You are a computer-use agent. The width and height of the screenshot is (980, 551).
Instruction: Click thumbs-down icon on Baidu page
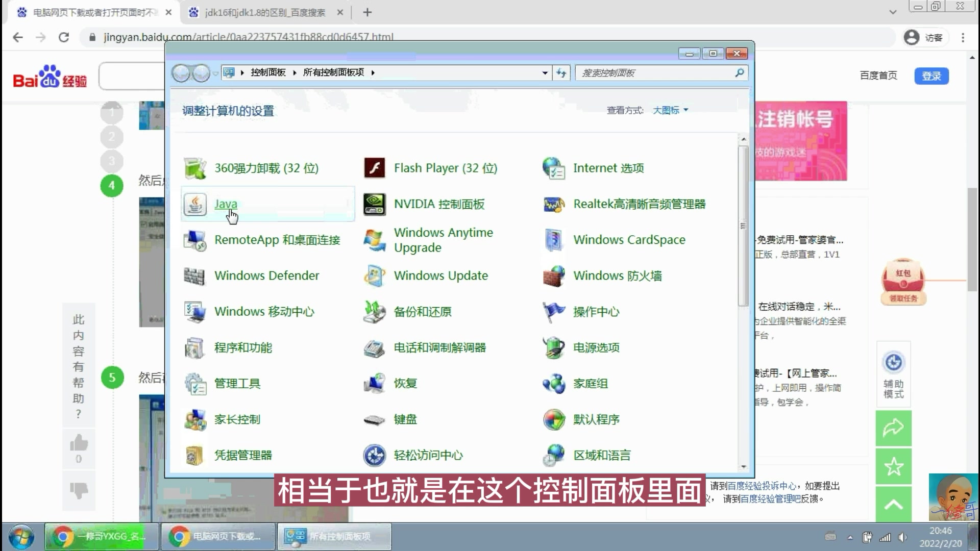[x=79, y=490]
